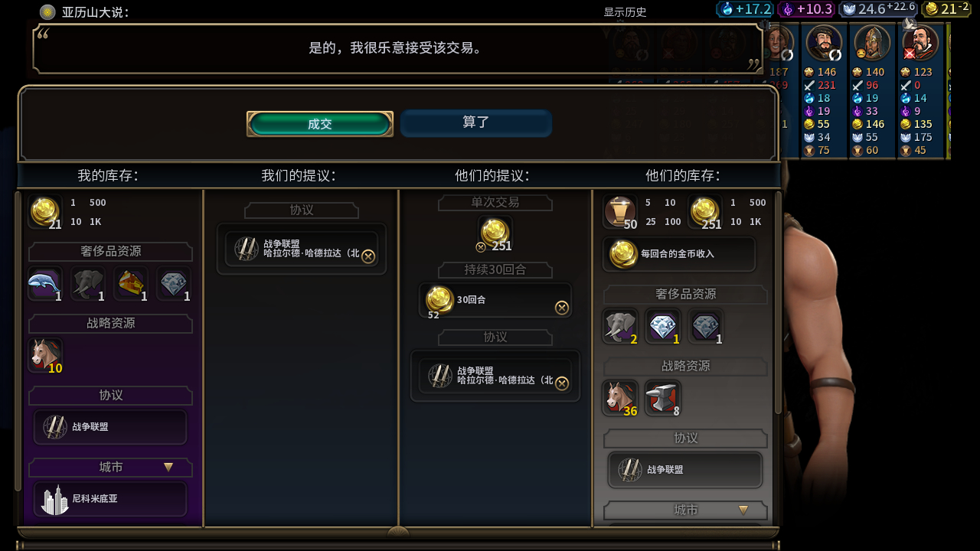Remove 战争联盟 from our proposal
Image resolution: width=980 pixels, height=551 pixels.
tap(368, 256)
